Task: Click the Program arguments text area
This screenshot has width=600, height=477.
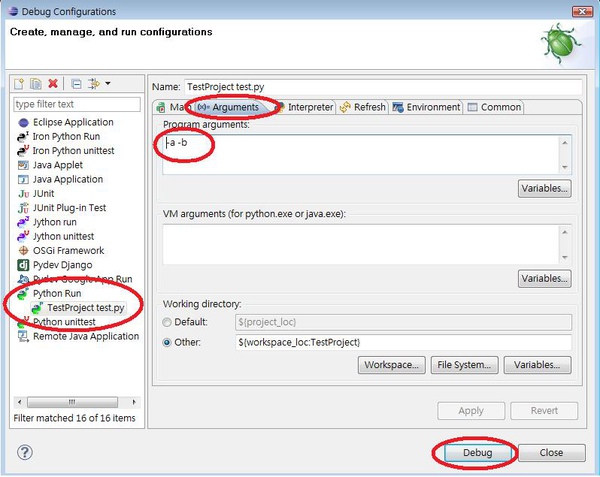Action: click(x=360, y=155)
